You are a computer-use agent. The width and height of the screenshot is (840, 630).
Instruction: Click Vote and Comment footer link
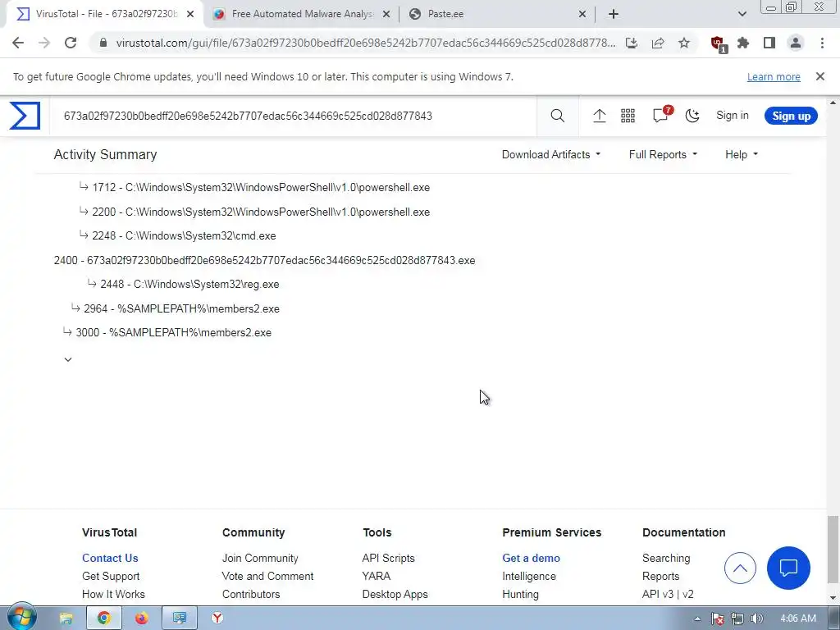tap(267, 576)
